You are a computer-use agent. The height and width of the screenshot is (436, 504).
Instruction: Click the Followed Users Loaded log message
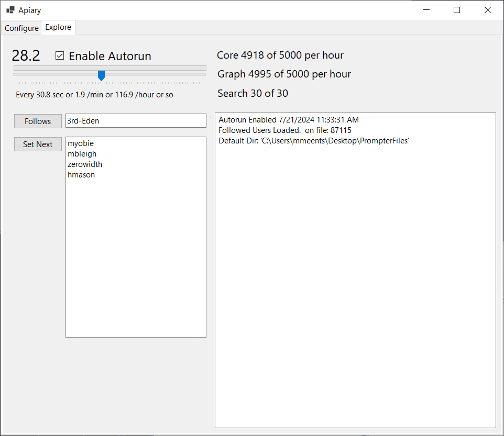point(285,130)
